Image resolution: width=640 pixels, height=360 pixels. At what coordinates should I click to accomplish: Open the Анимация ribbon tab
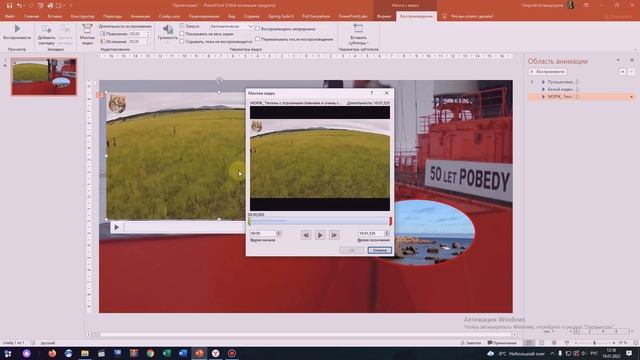click(140, 16)
